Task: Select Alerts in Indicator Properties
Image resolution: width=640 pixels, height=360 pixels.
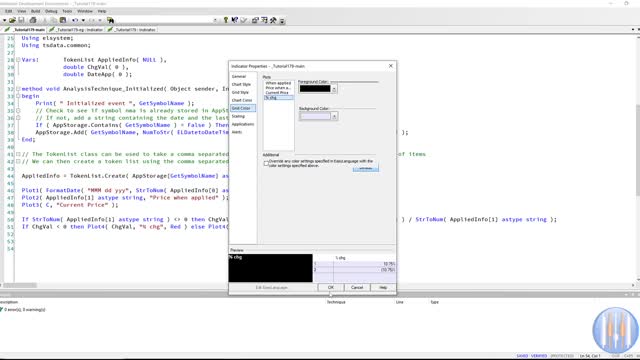Action: (x=237, y=132)
